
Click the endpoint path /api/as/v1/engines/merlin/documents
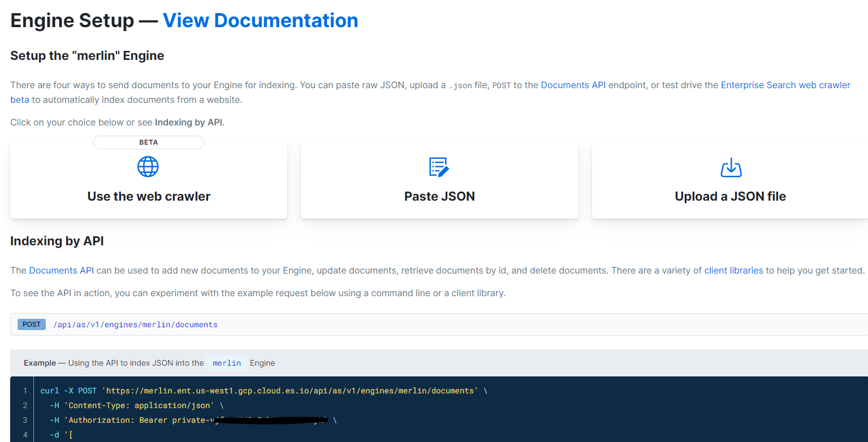[x=135, y=324]
